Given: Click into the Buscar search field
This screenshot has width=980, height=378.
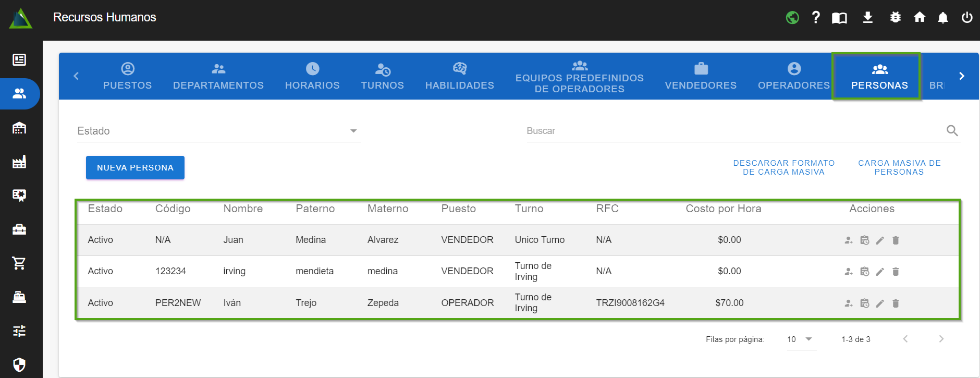Looking at the screenshot, I should [x=730, y=131].
